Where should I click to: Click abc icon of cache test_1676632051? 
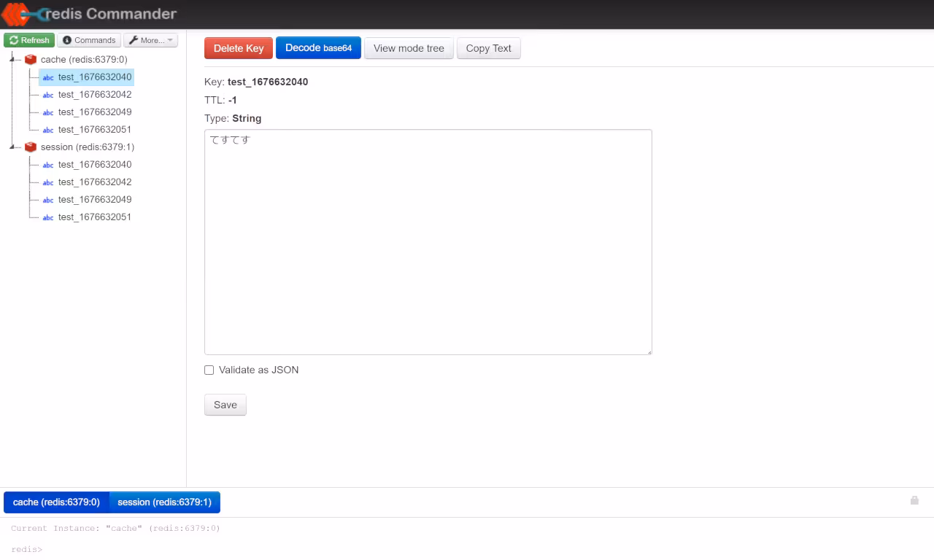coord(48,130)
